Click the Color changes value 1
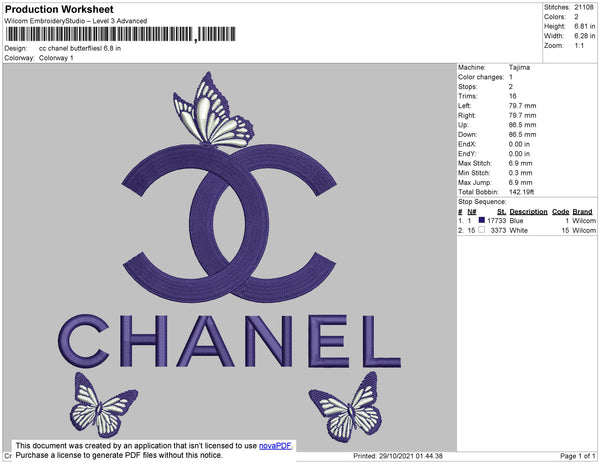The width and height of the screenshot is (600, 464). pos(511,77)
